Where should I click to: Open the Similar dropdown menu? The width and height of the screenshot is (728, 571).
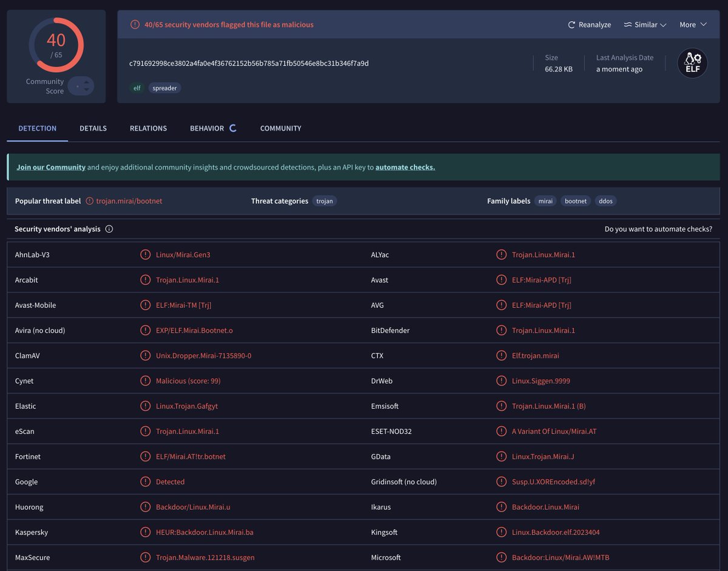[645, 25]
